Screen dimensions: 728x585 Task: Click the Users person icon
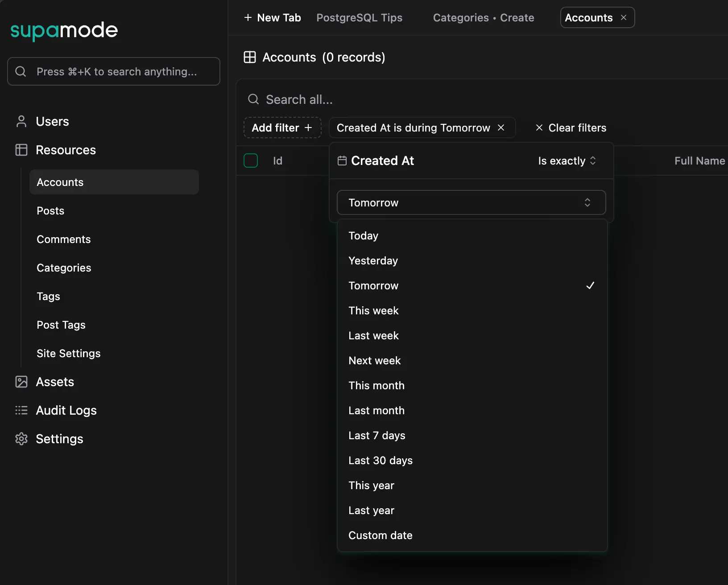click(x=21, y=121)
